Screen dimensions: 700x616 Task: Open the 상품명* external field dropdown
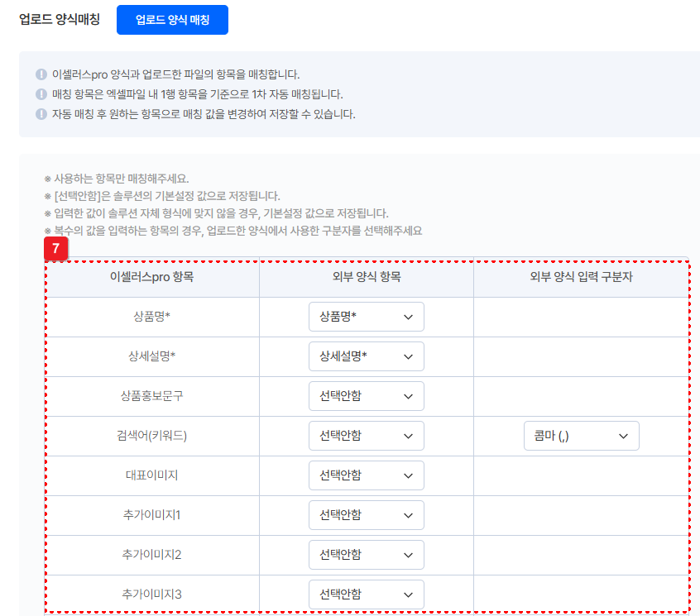366,317
